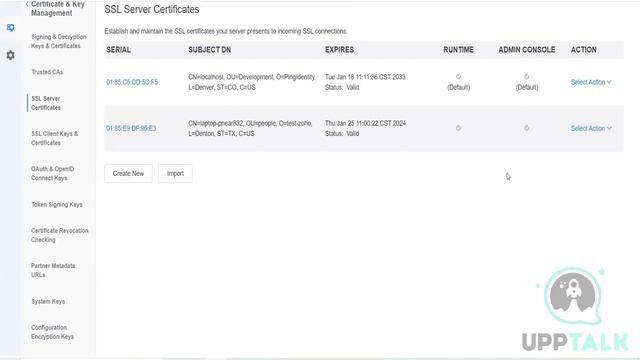Open the security shield icon in left rail

[11, 27]
